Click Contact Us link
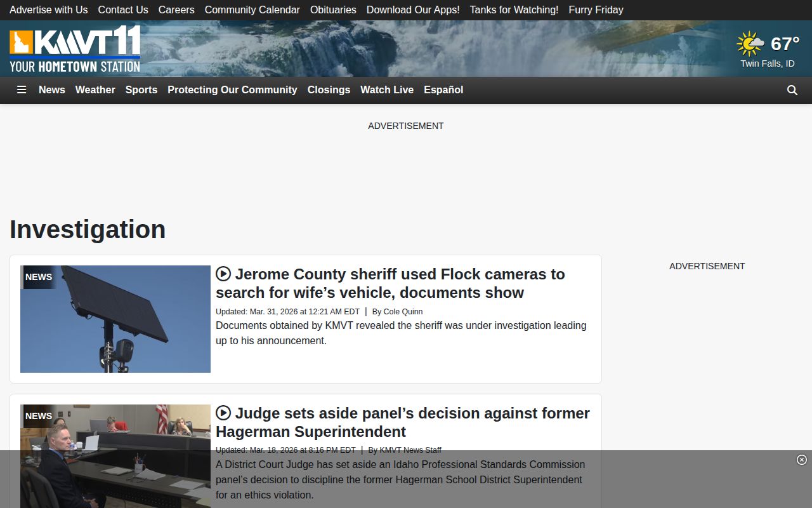The width and height of the screenshot is (812, 508). coord(123,10)
